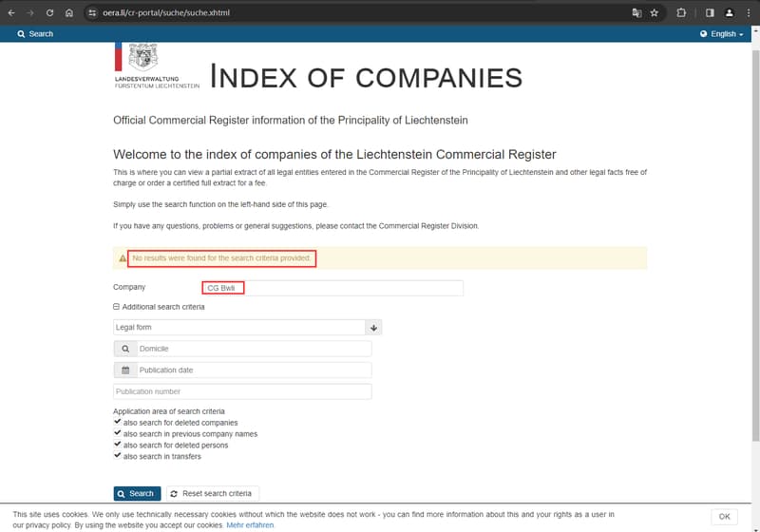Go to the browser home icon

click(68, 13)
